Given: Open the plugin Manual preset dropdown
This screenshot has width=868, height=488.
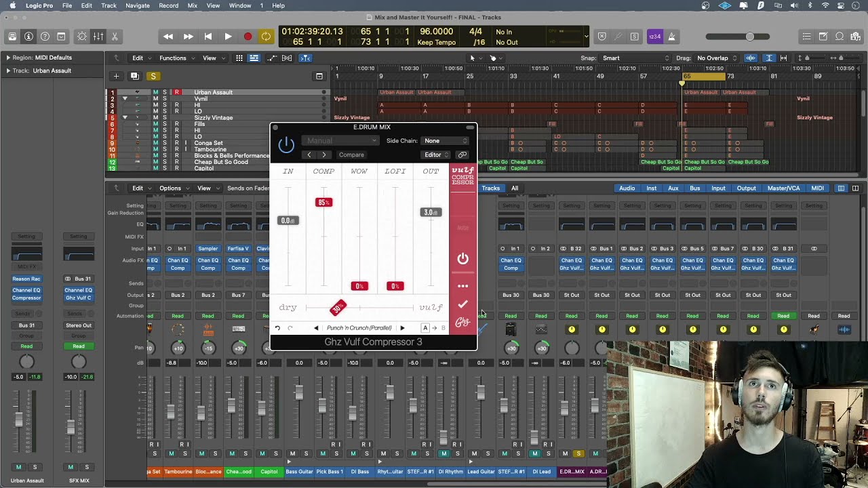Looking at the screenshot, I should click(340, 141).
